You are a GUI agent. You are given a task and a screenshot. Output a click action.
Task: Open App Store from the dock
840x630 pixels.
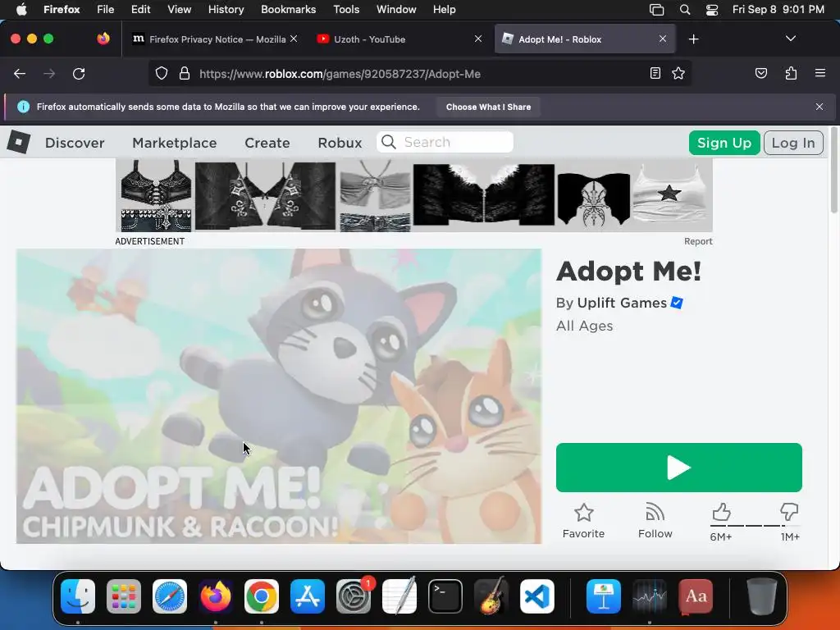click(308, 596)
